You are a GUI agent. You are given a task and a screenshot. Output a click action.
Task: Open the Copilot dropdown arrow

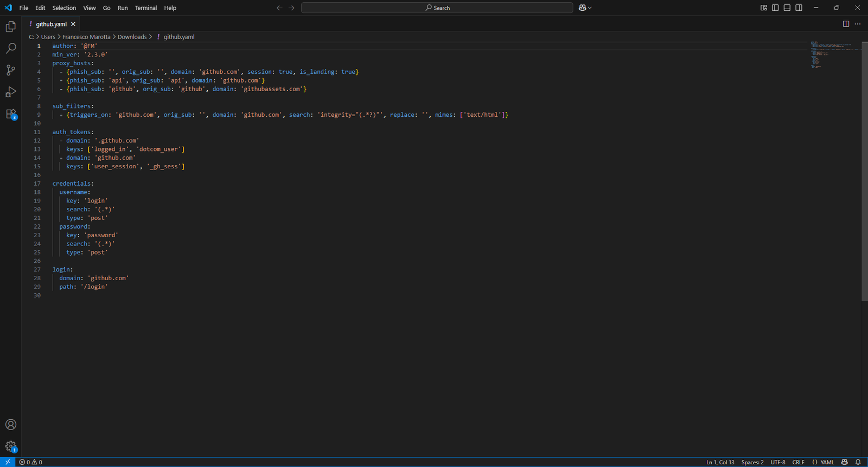click(x=590, y=8)
